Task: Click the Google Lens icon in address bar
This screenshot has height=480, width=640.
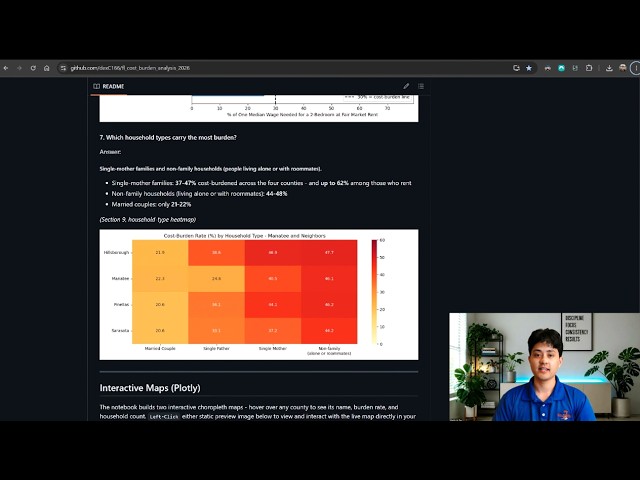Action: 516,68
